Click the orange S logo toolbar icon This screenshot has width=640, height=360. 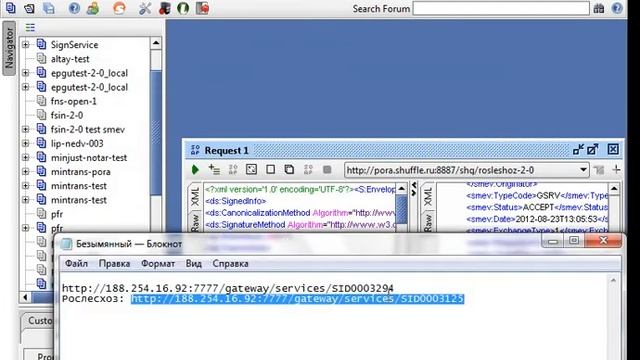[x=119, y=8]
